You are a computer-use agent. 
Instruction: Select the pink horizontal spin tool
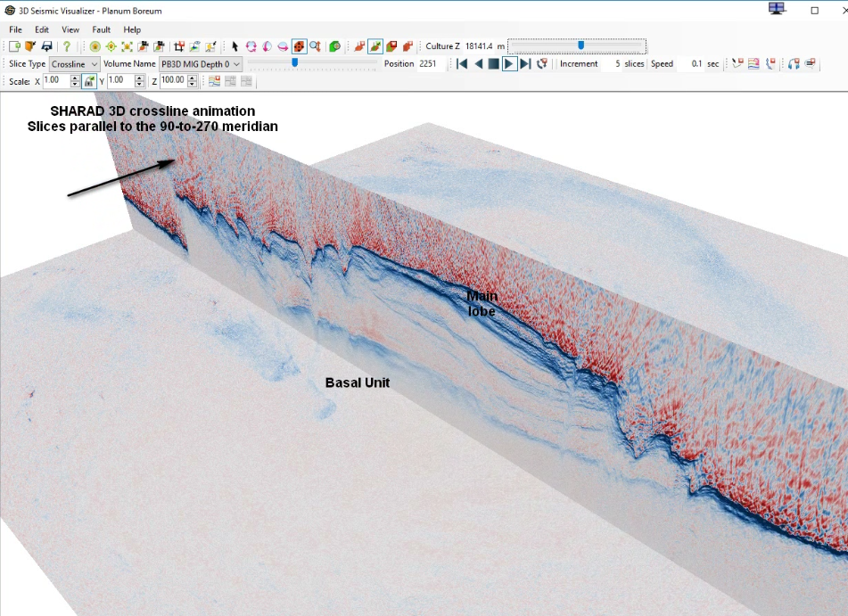pyautogui.click(x=283, y=46)
